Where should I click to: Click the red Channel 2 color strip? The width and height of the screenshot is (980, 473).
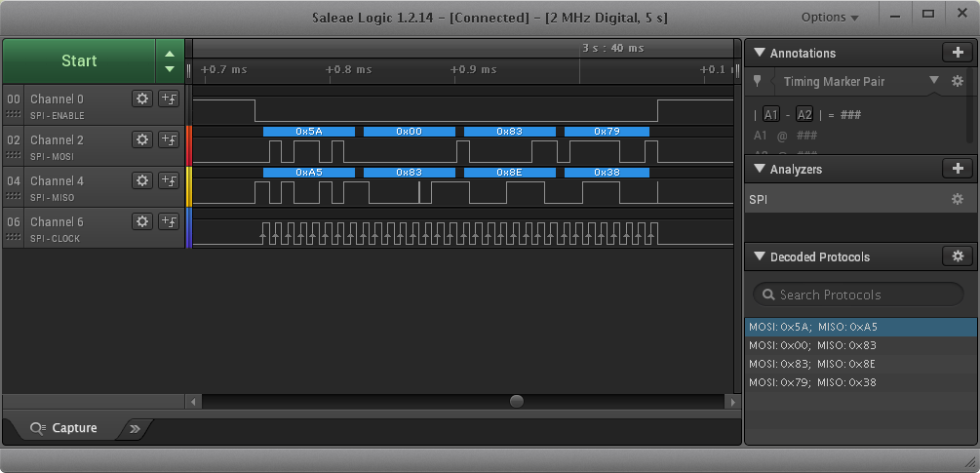coord(189,145)
